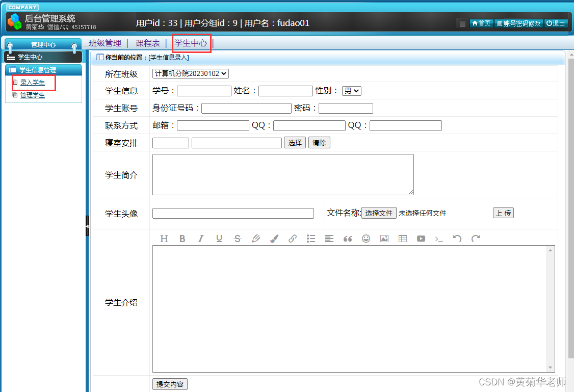Insert a hyperlink in the student introduction editor
The image size is (574, 392).
pyautogui.click(x=293, y=238)
